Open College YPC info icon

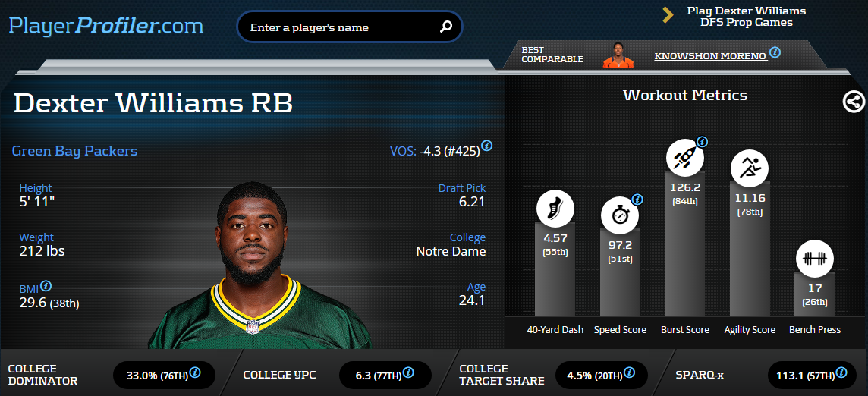[408, 372]
